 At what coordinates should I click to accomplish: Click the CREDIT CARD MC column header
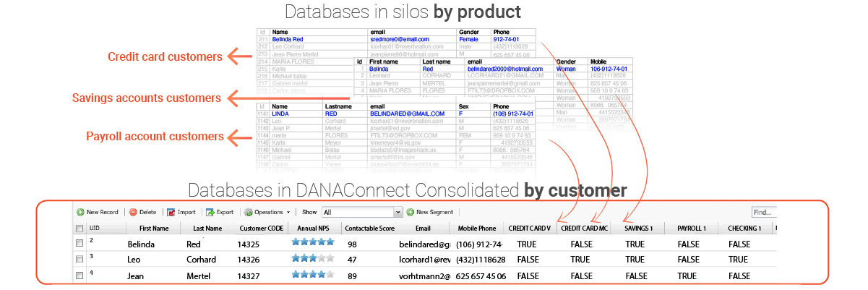[585, 229]
